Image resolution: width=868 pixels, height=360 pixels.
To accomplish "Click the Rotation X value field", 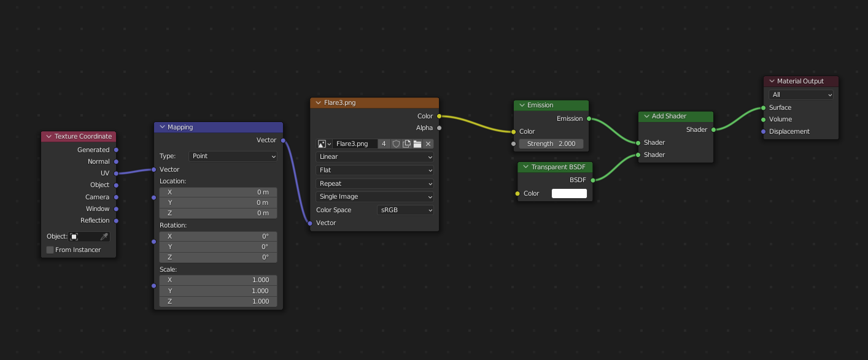I will click(x=218, y=236).
